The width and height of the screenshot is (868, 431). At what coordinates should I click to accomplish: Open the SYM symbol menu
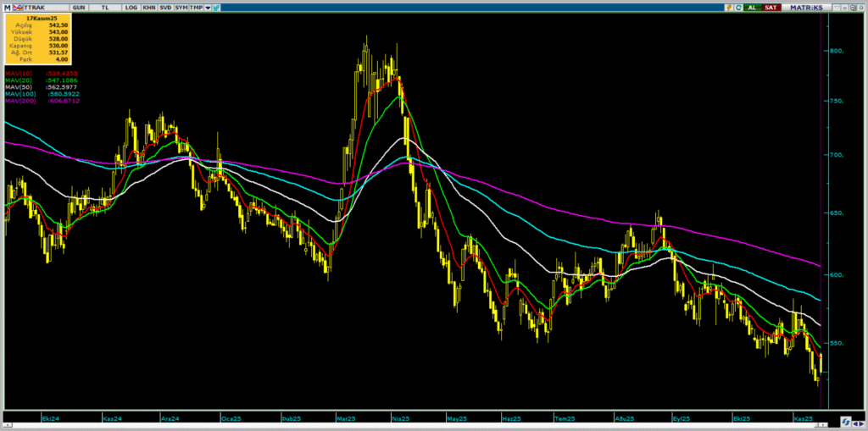click(x=181, y=7)
